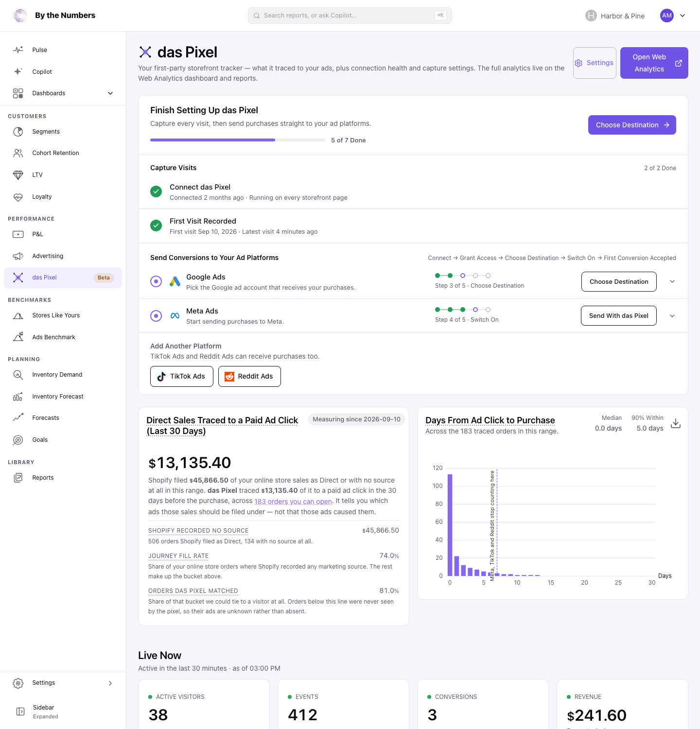Click the Connect das Pixel green checkmark
This screenshot has width=700, height=729.
click(x=156, y=191)
